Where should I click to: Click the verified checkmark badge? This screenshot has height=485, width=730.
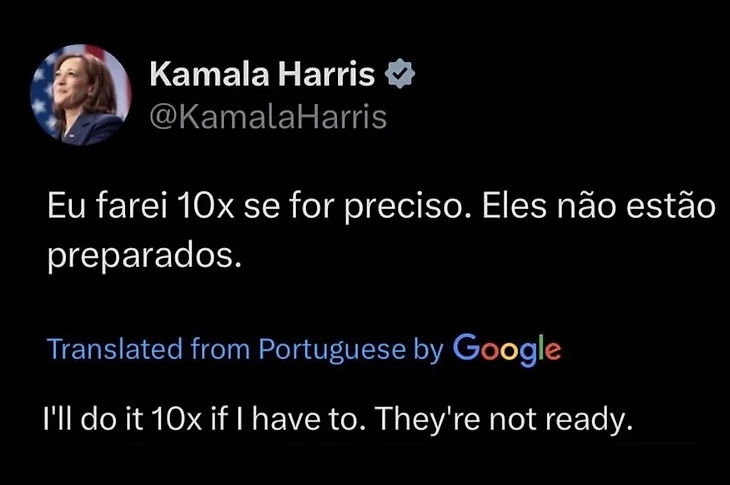[399, 74]
